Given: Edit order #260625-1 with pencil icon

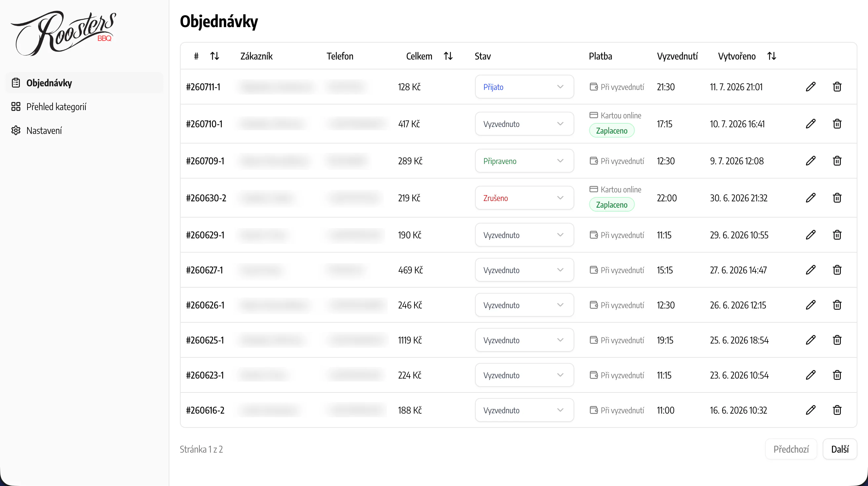Looking at the screenshot, I should [x=811, y=340].
